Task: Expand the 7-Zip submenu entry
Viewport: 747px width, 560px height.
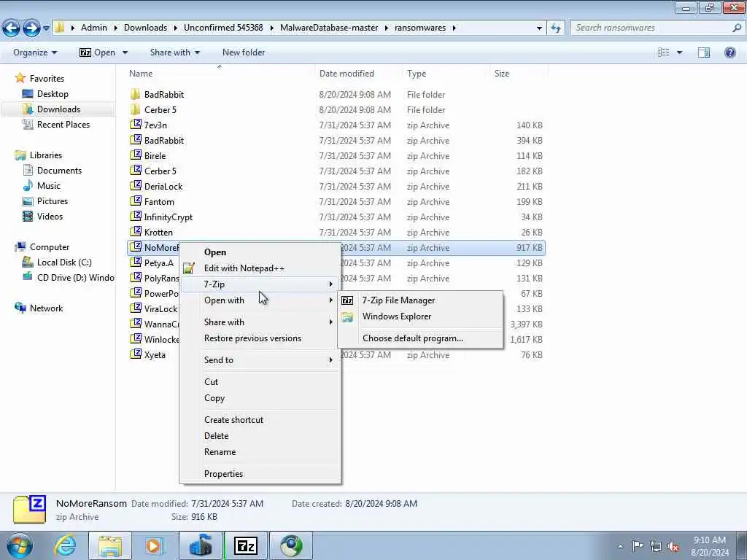Action: click(x=260, y=284)
